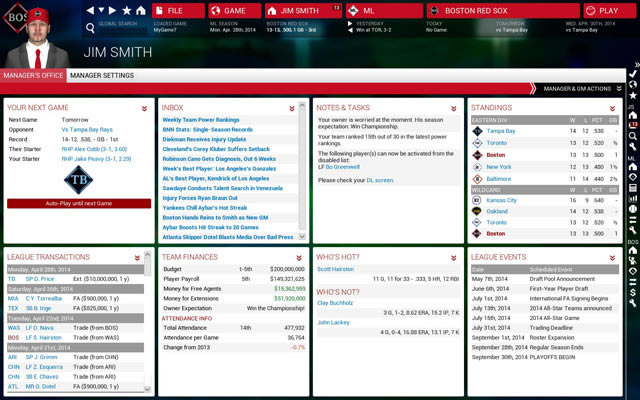Click the back navigation arrow in top bar
This screenshot has width=640, height=400.
[x=91, y=10]
